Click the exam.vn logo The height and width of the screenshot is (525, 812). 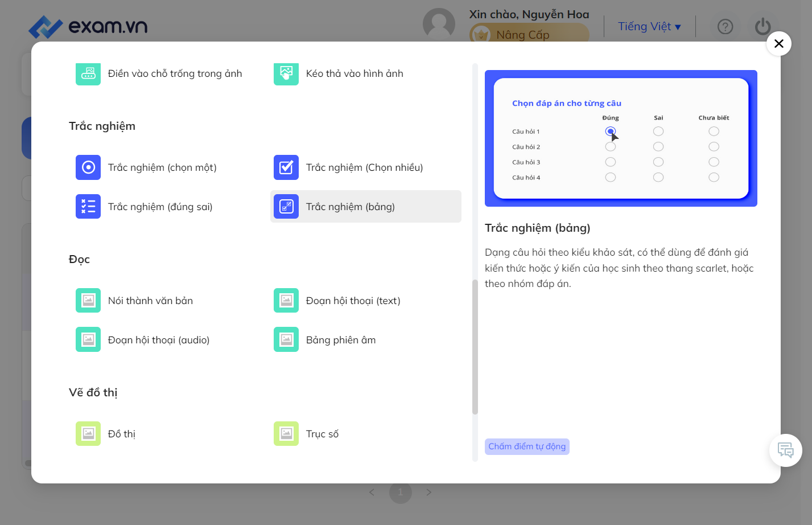click(88, 26)
